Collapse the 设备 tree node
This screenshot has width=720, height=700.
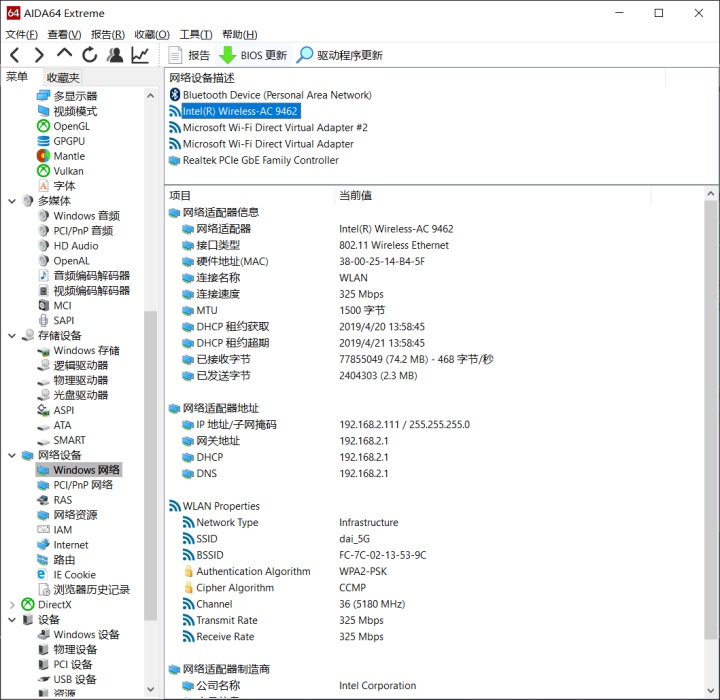[x=12, y=620]
